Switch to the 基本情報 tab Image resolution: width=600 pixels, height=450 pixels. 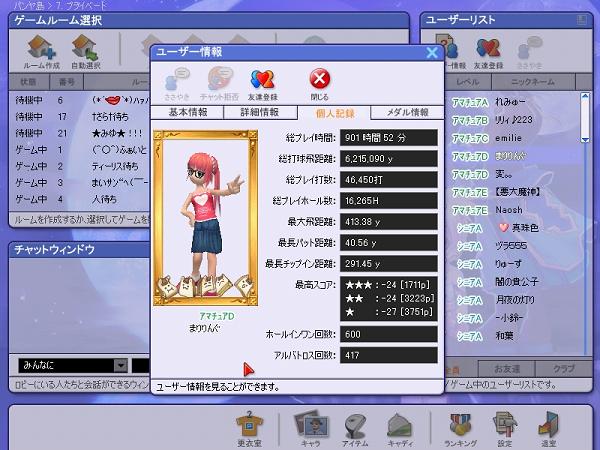coord(188,112)
